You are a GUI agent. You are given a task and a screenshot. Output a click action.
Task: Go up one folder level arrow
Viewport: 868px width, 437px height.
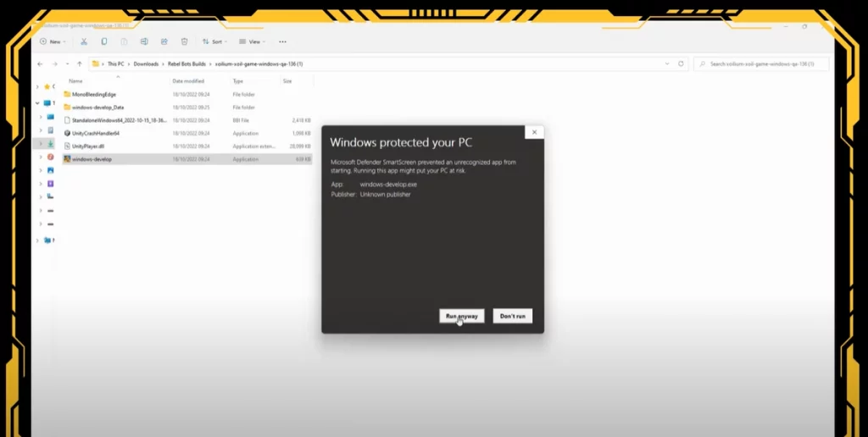[x=80, y=64]
